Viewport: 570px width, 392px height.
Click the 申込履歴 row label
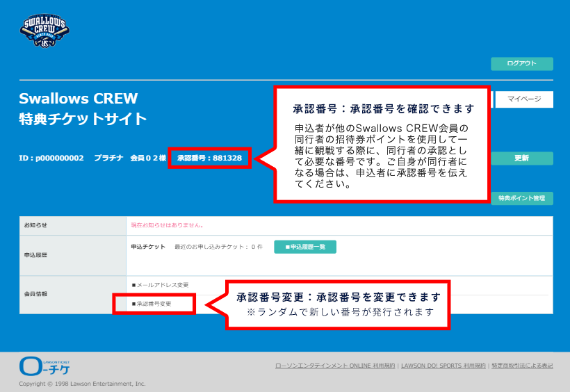coord(35,255)
